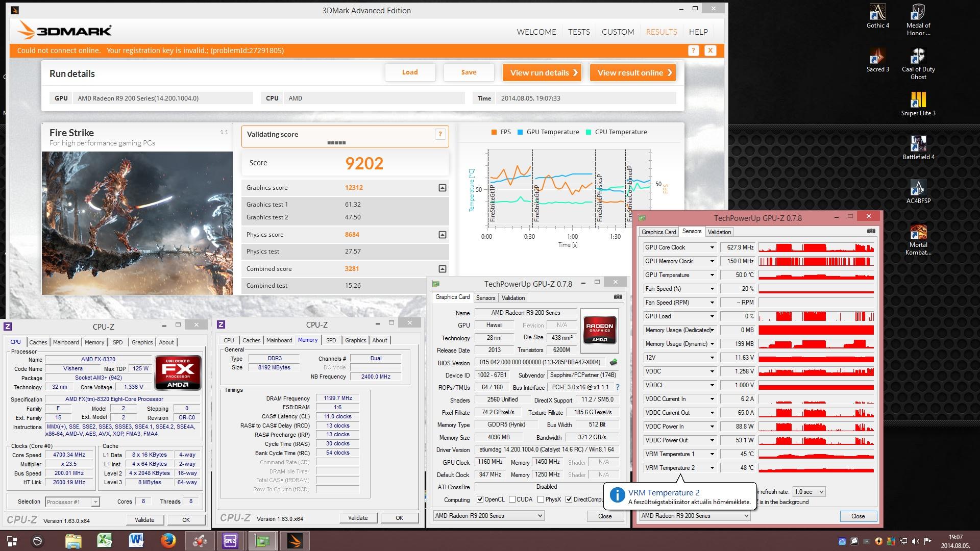980x551 pixels.
Task: Click the Fire Strike preview thumbnail
Action: point(137,223)
